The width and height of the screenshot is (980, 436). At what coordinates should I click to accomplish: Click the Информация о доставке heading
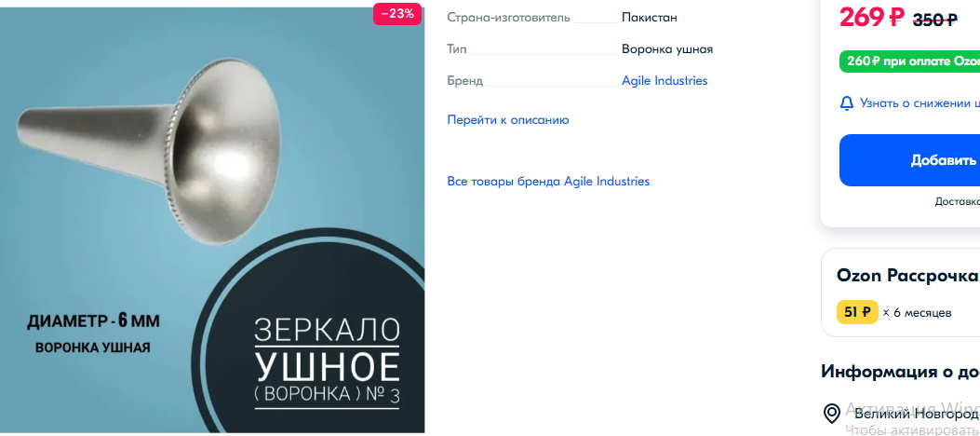[900, 371]
